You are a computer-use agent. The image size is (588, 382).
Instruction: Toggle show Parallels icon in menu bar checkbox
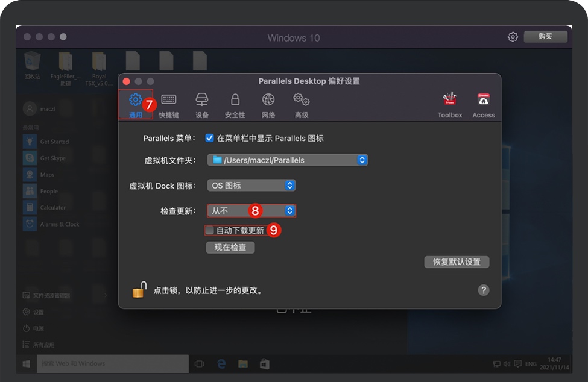tap(210, 138)
